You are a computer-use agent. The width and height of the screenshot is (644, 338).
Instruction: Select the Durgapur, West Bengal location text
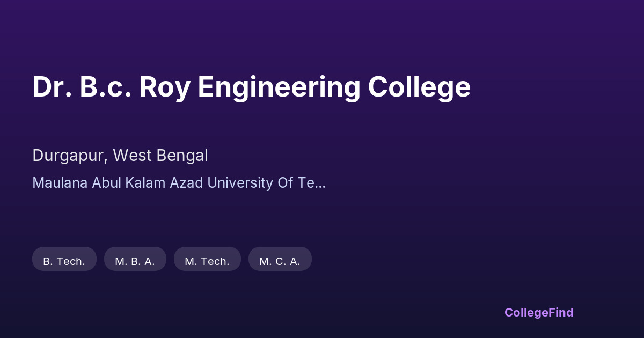(x=120, y=156)
